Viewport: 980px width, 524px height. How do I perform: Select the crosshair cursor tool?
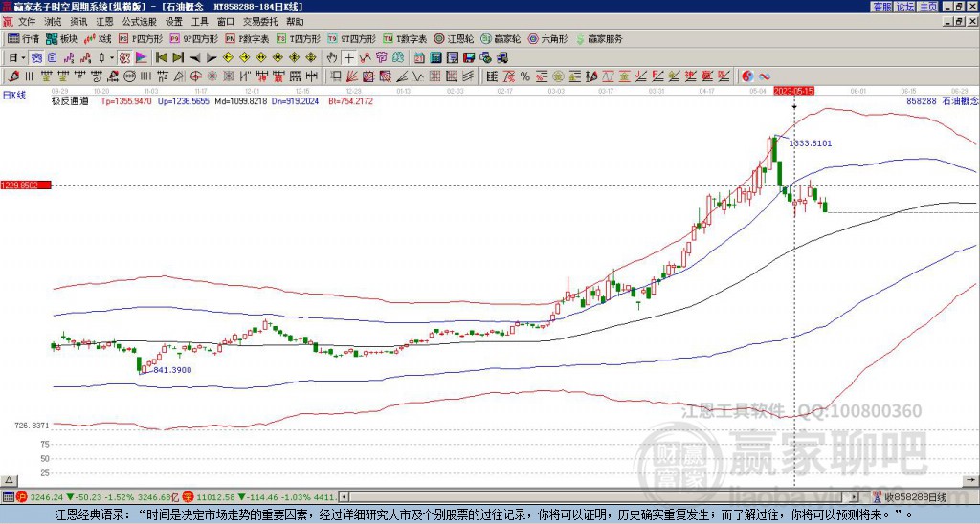348,57
